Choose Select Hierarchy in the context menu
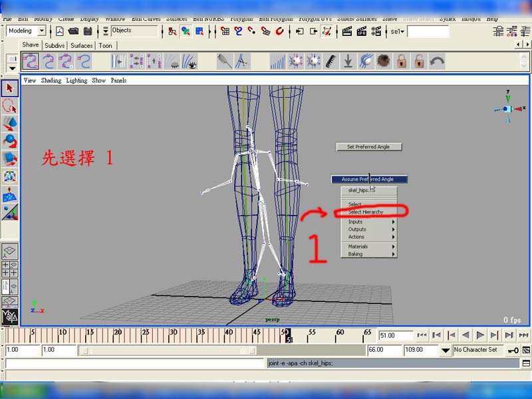 pyautogui.click(x=369, y=212)
